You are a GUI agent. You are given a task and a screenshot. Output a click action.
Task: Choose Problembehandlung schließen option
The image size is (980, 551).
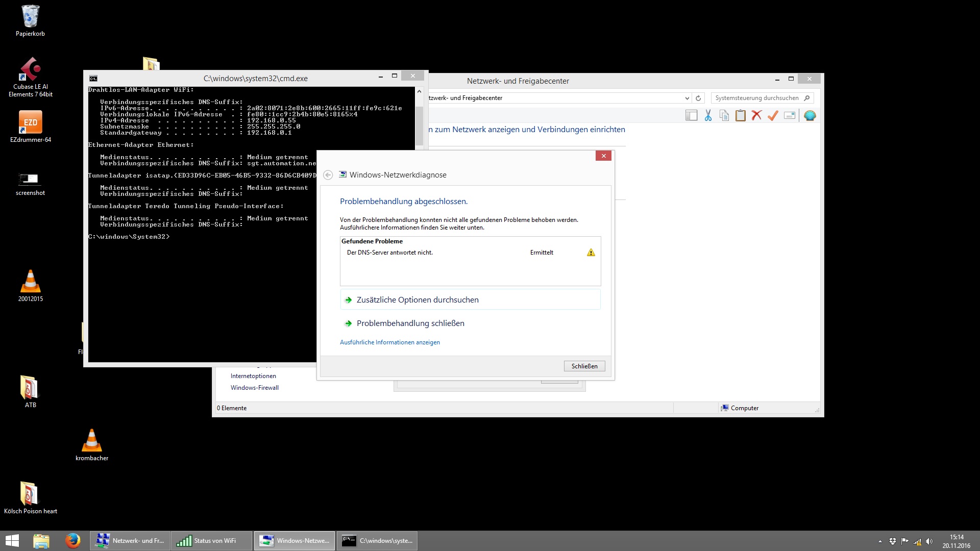(410, 323)
